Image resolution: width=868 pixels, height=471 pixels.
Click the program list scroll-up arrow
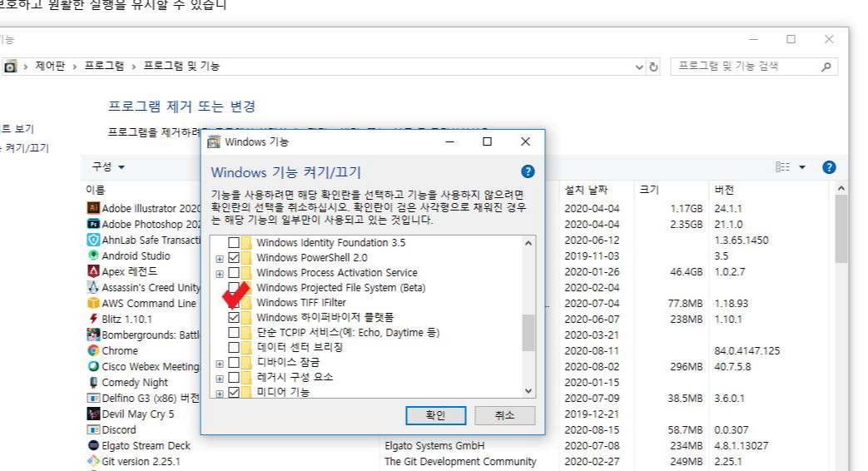[841, 189]
